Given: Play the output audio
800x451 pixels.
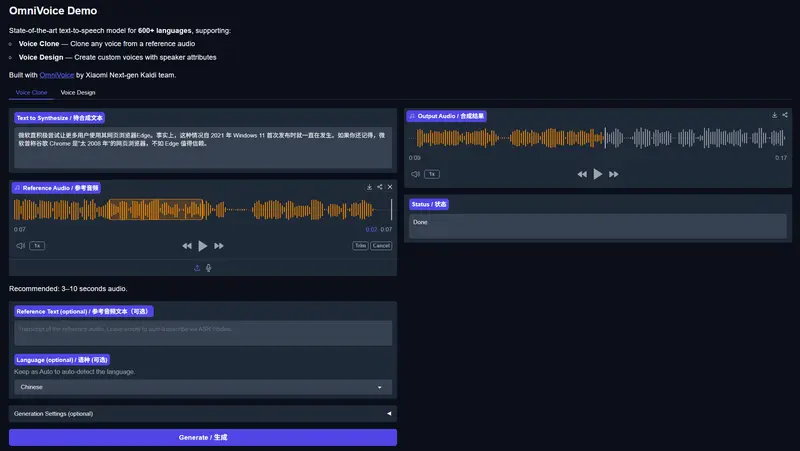Looking at the screenshot, I should pyautogui.click(x=597, y=174).
